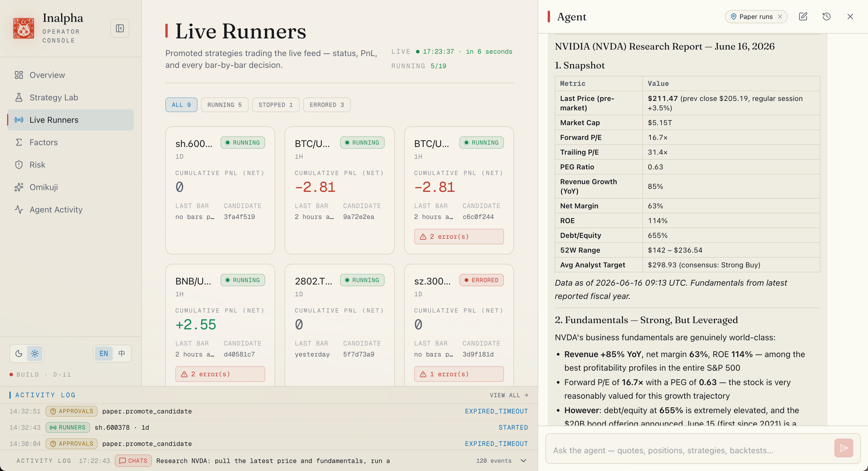Show 1 error on sz.300... card
868x471 pixels.
coord(459,374)
